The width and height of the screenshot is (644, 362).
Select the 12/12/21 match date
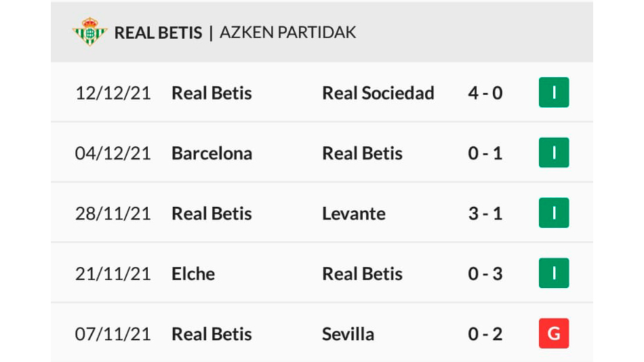[113, 94]
